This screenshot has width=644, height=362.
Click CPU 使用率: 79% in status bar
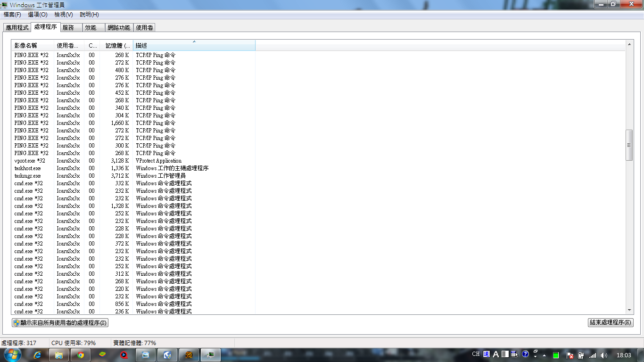click(x=74, y=343)
